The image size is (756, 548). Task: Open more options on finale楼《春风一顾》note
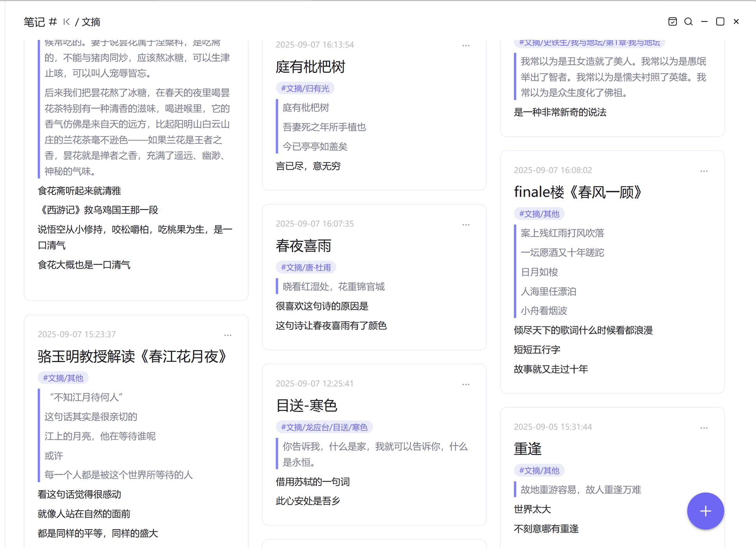pyautogui.click(x=704, y=171)
